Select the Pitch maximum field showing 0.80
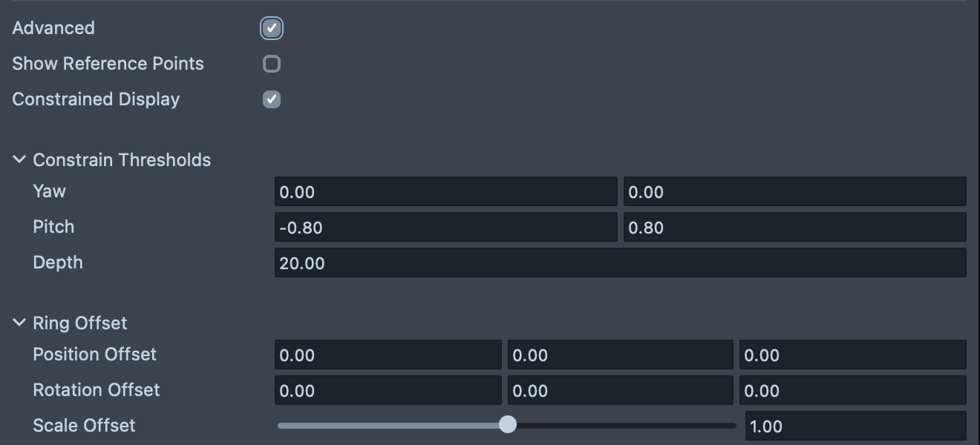Viewport: 980px width, 445px height. coord(794,228)
